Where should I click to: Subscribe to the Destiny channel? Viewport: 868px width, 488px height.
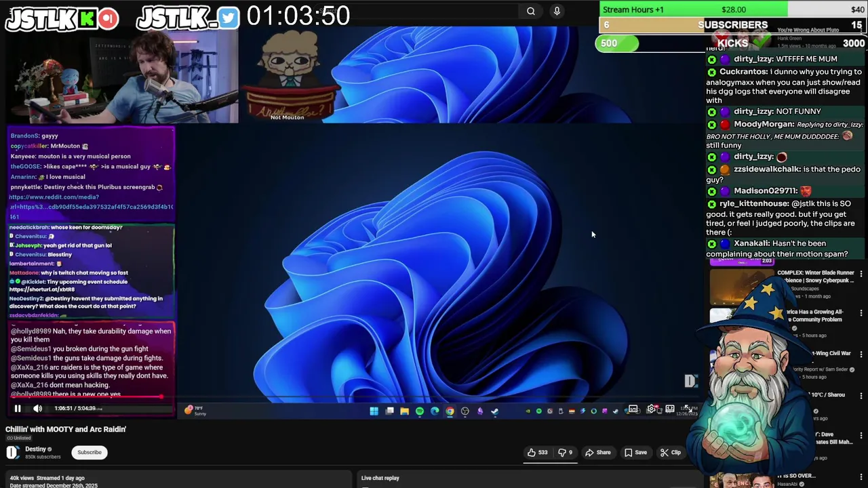pos(89,452)
